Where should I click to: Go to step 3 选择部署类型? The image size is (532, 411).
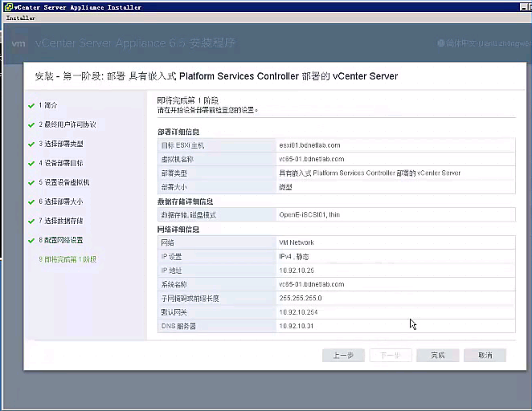pyautogui.click(x=61, y=144)
